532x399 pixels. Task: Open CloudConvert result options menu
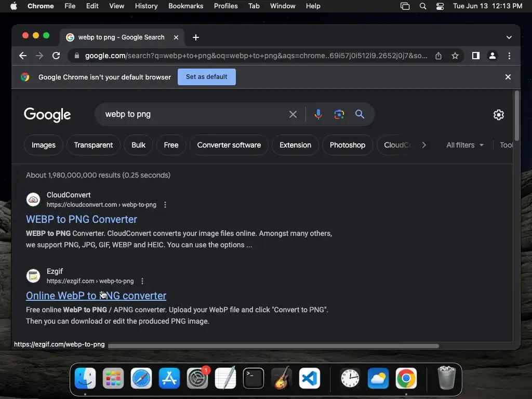pos(165,205)
